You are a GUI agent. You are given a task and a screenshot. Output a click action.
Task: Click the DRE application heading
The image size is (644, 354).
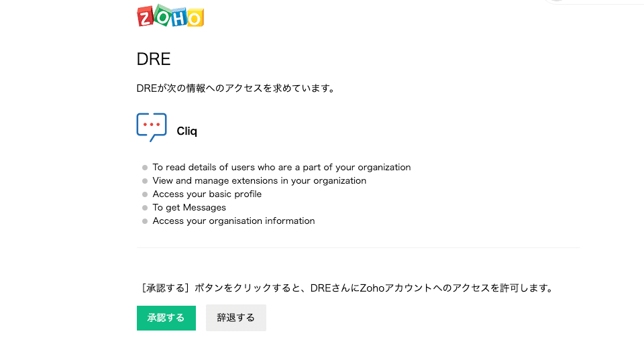coord(154,59)
